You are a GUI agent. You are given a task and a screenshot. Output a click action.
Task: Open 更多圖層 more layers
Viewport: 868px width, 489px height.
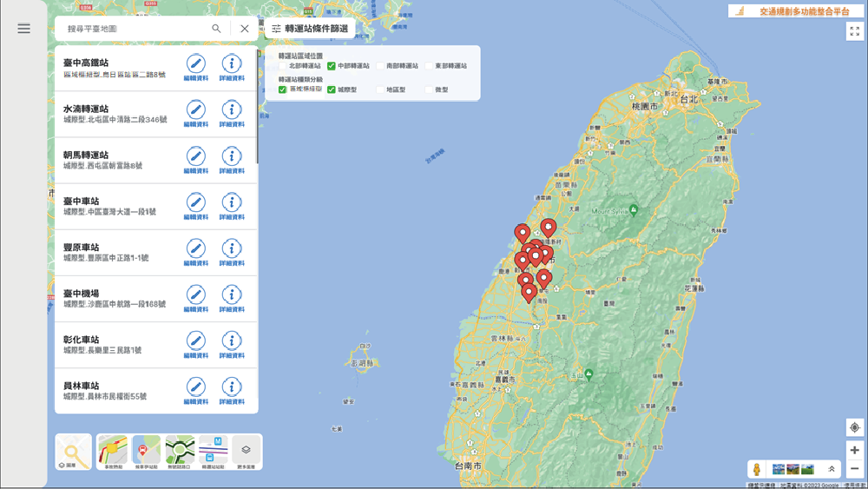[246, 452]
